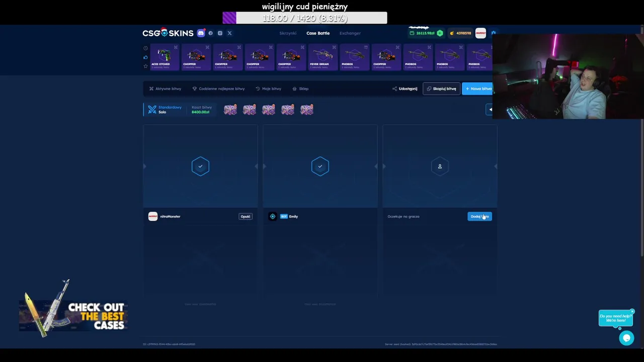Open the Instagram social icon
Screen dimensions: 644x362
pos(220,33)
